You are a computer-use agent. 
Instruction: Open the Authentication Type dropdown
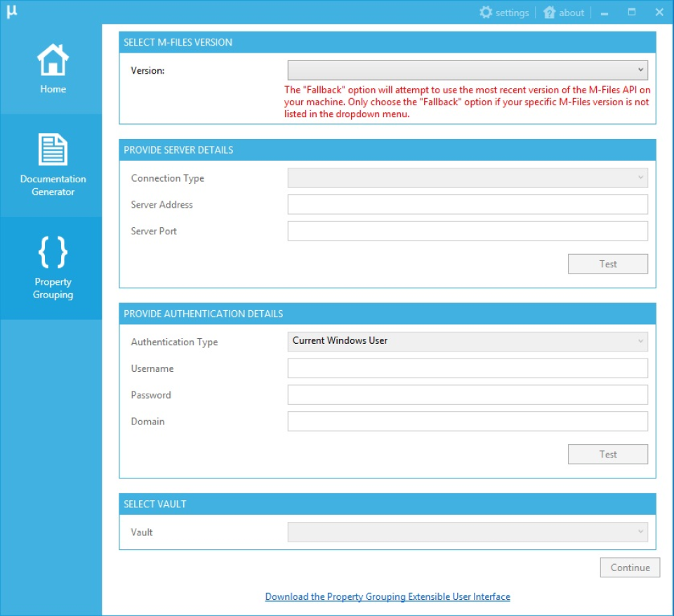(468, 342)
